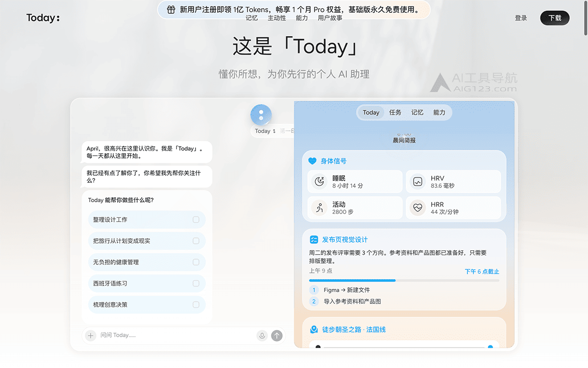Click the HRV waveform icon
The image size is (588, 368).
[x=417, y=182]
